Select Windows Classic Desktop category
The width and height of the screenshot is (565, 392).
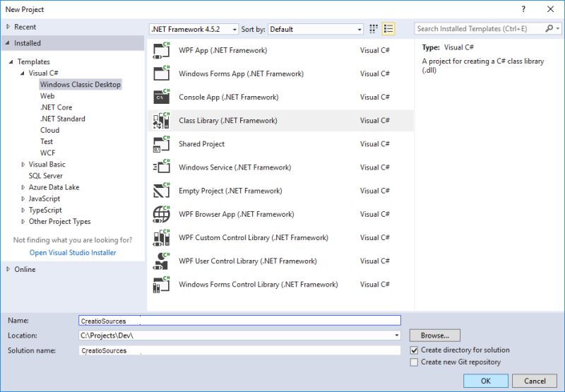pos(81,84)
